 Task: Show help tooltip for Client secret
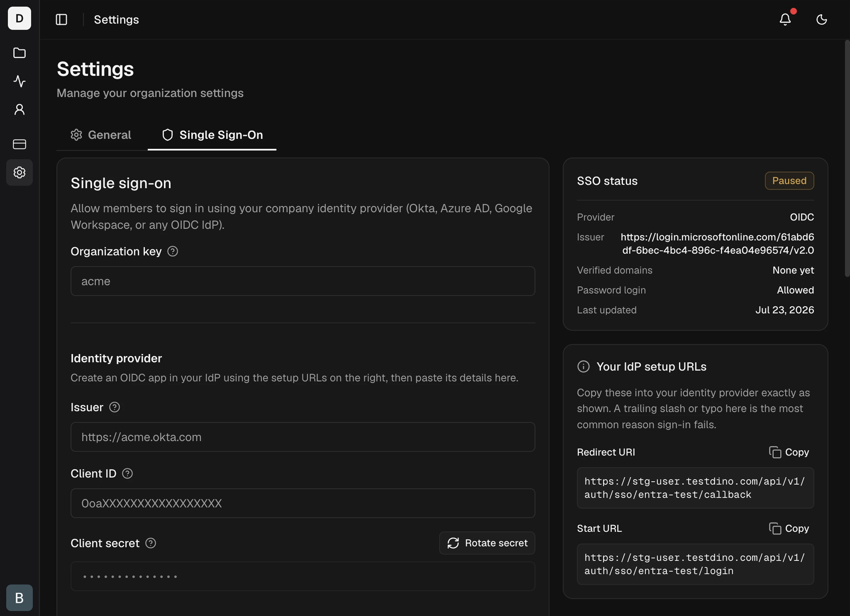151,543
